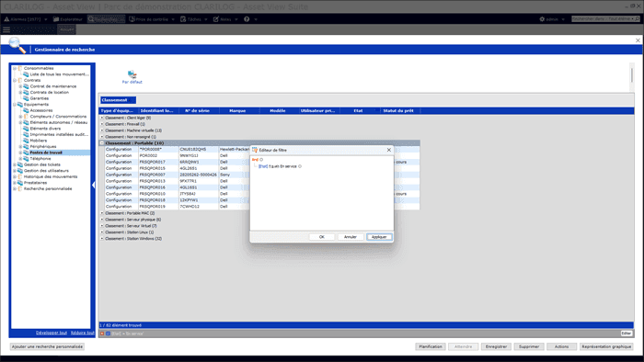Switch to the Accueil tab
Image resolution: width=644 pixels, height=362 pixels.
point(66,29)
